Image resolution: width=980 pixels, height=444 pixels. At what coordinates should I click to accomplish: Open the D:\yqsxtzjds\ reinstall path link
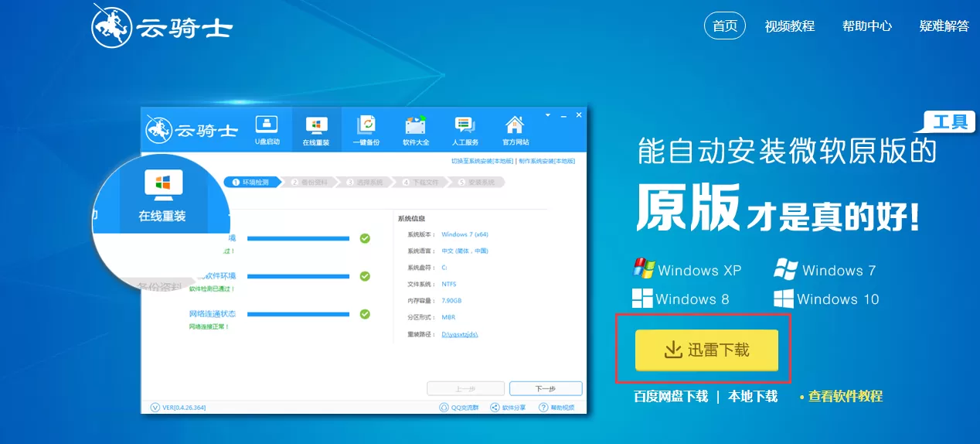tap(460, 334)
